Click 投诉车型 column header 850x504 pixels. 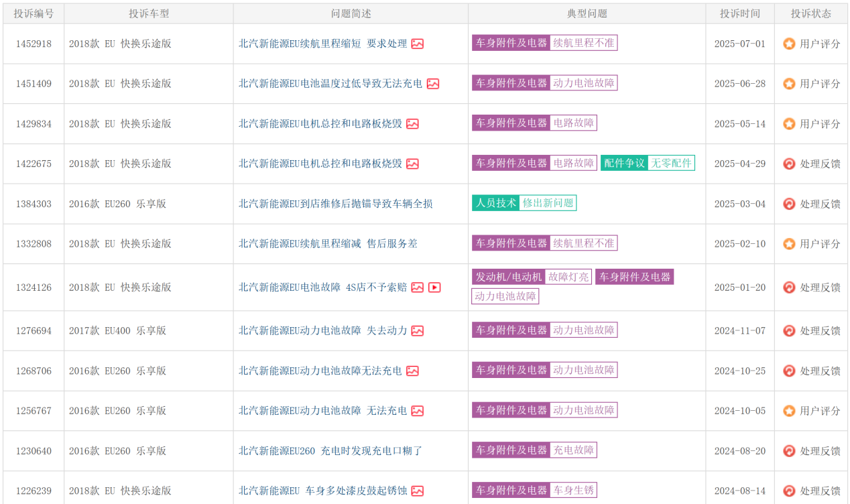click(x=149, y=13)
